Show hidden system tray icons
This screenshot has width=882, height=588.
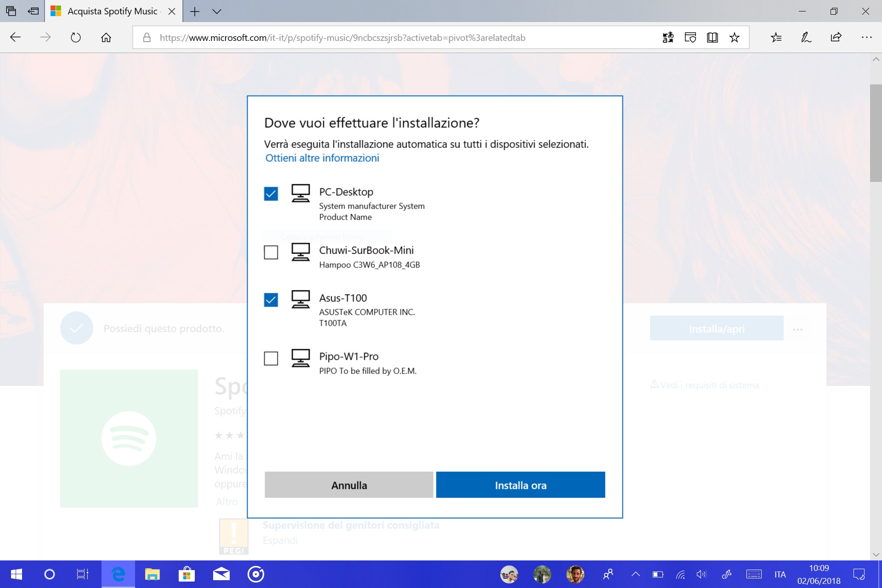coord(636,574)
